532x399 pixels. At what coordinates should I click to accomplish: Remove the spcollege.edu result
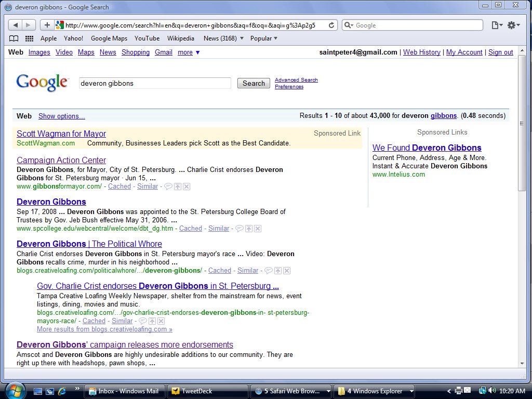258,229
